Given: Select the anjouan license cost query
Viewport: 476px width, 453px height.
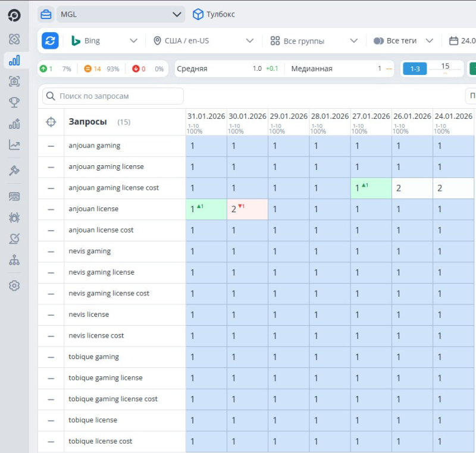Looking at the screenshot, I should [x=101, y=230].
